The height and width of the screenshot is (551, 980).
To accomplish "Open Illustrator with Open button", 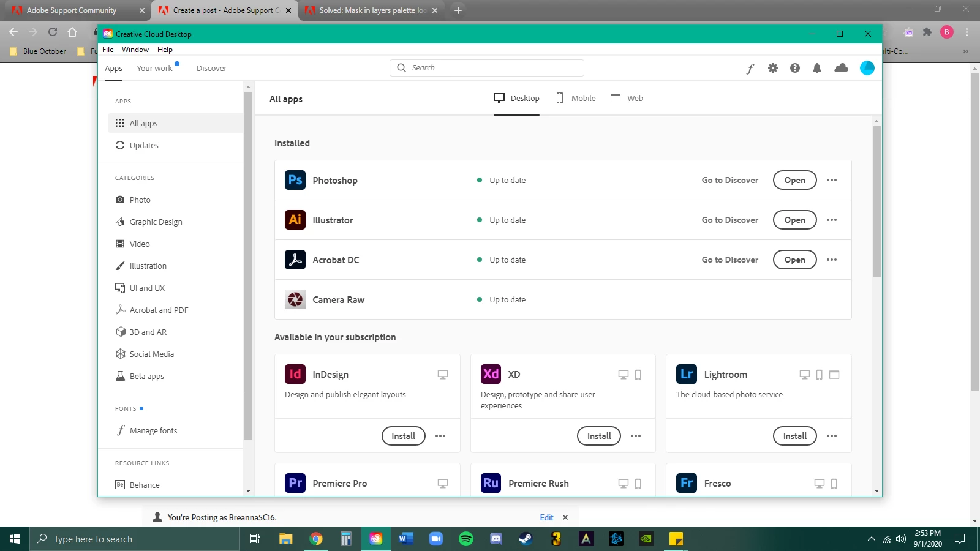I will pyautogui.click(x=795, y=220).
